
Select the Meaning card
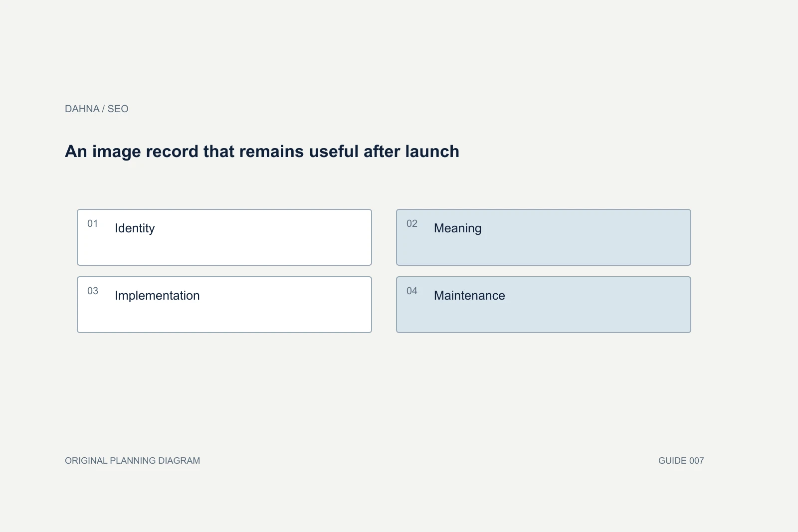click(544, 237)
